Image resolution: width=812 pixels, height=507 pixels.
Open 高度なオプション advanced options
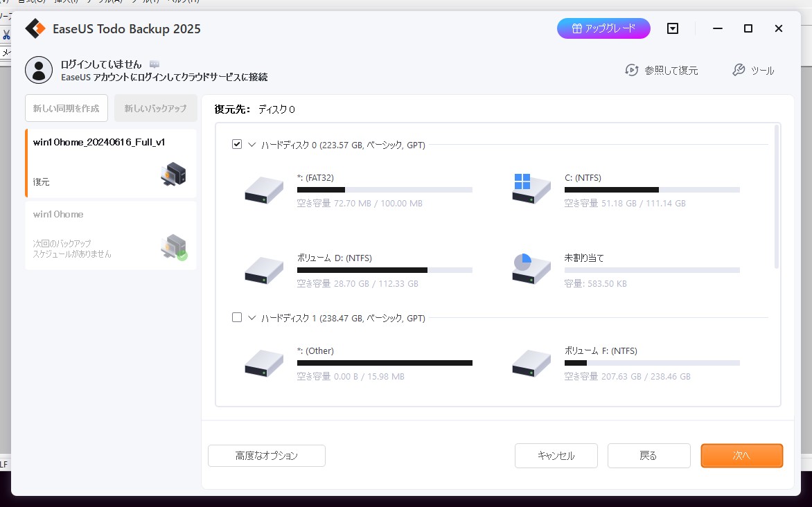(267, 456)
